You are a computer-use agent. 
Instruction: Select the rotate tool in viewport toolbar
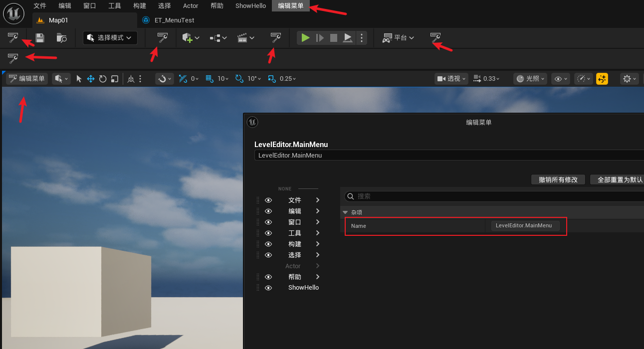(103, 79)
